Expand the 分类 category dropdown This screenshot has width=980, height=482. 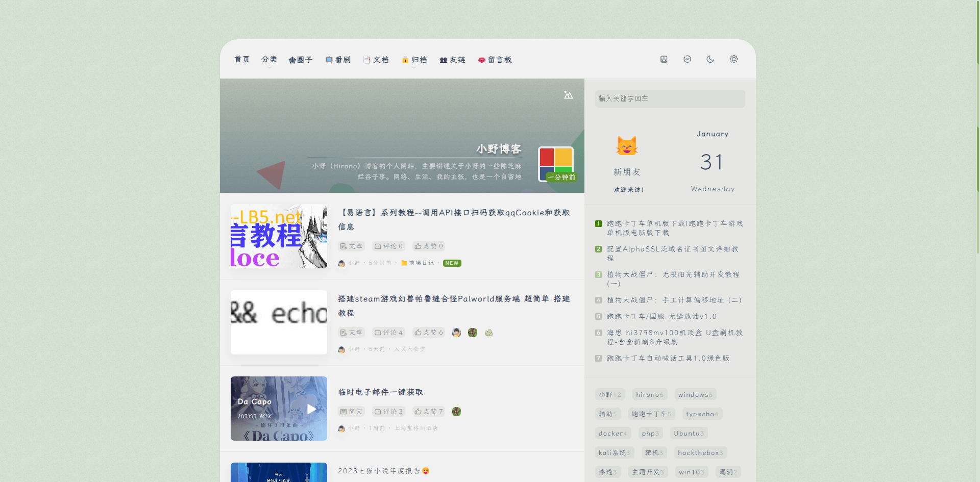point(269,60)
